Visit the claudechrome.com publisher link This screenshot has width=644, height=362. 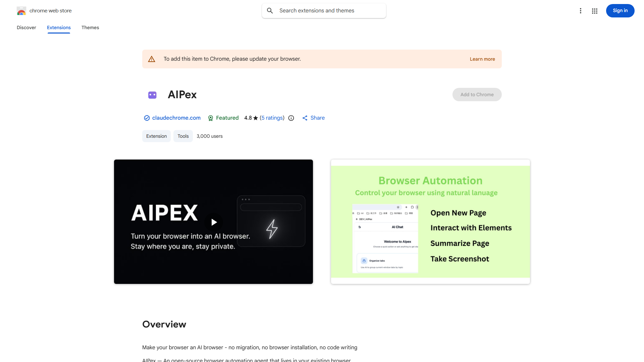(176, 118)
